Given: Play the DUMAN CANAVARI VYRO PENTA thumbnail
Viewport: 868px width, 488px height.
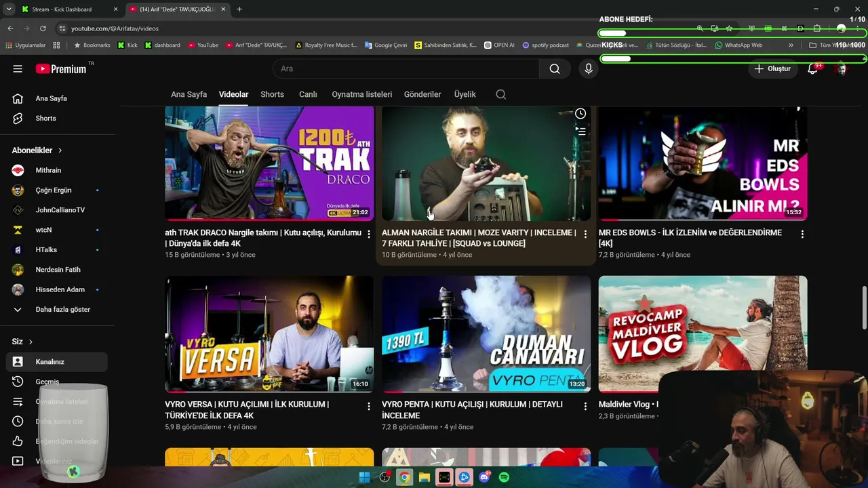Looking at the screenshot, I should [x=486, y=334].
